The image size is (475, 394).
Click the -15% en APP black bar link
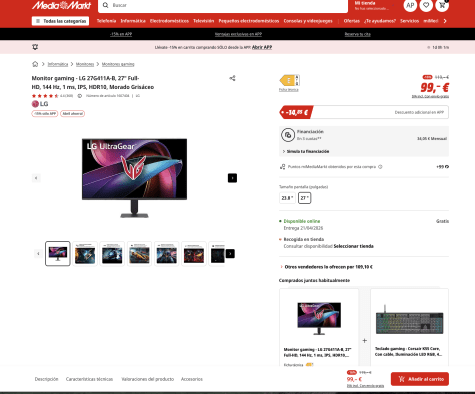[121, 34]
